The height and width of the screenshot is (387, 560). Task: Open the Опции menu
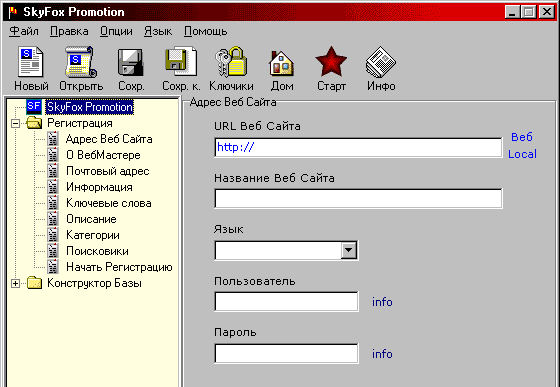(116, 31)
